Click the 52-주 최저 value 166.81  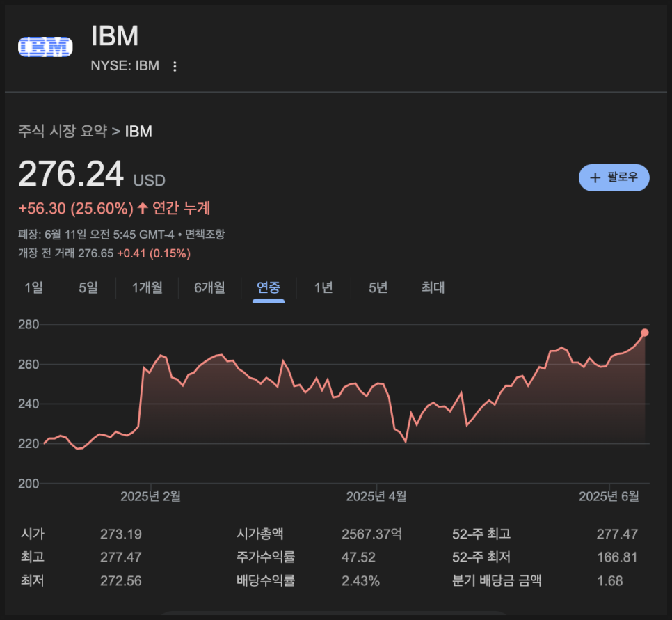[617, 557]
